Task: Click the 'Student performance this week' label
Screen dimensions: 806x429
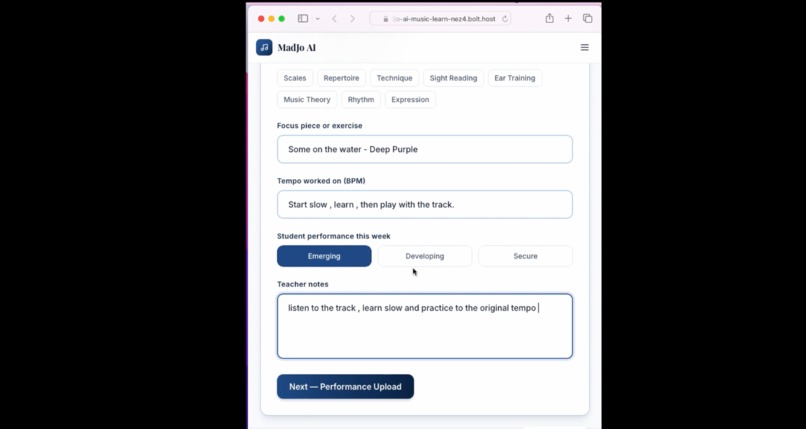Action: click(x=334, y=236)
